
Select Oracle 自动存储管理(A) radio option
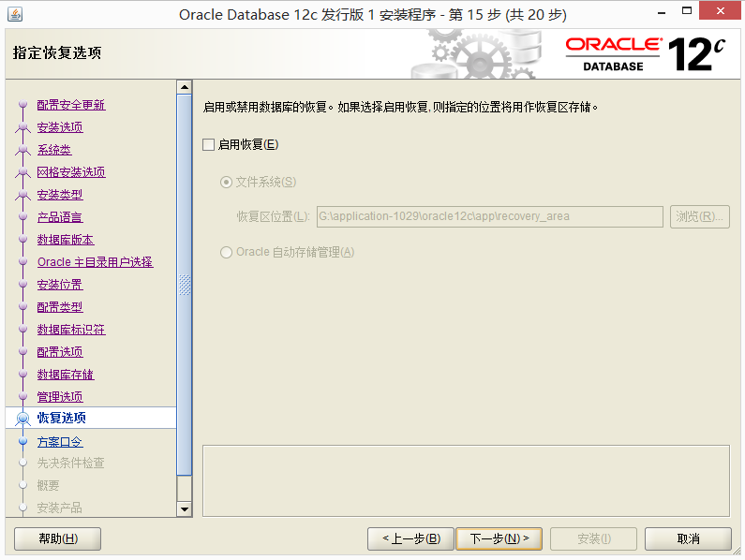coord(226,252)
